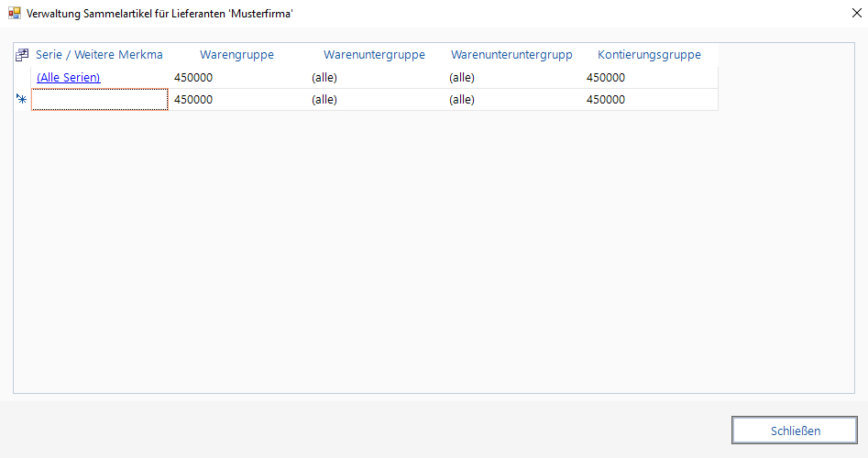Click the new row asterisk marker

(x=22, y=99)
